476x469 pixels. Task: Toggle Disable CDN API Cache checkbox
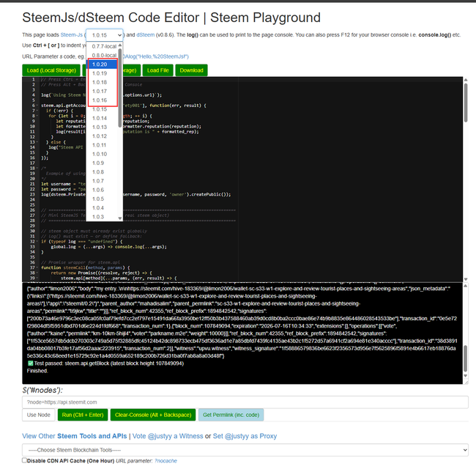25,460
